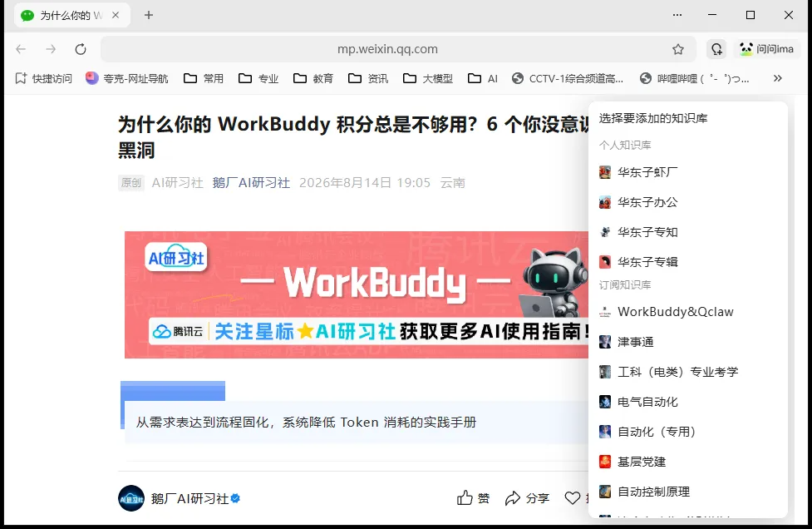This screenshot has height=529, width=812.
Task: Click the 云南 location text
Action: click(x=453, y=183)
